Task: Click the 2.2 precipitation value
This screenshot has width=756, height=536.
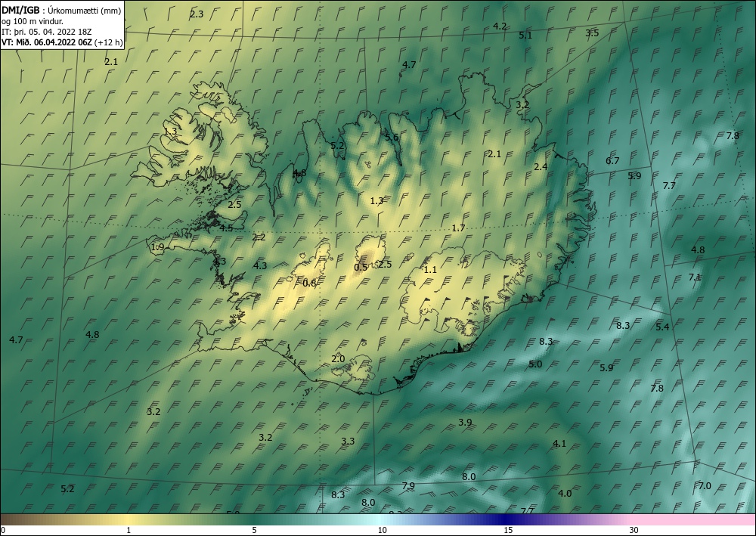Action: pyautogui.click(x=259, y=237)
